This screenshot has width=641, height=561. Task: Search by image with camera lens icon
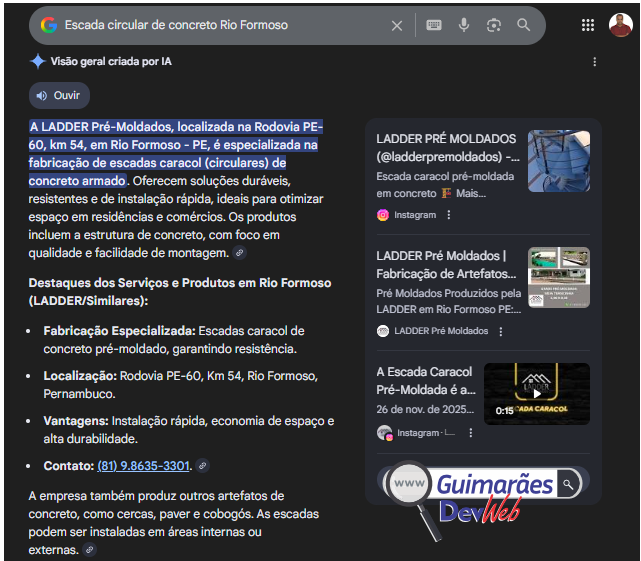point(493,25)
